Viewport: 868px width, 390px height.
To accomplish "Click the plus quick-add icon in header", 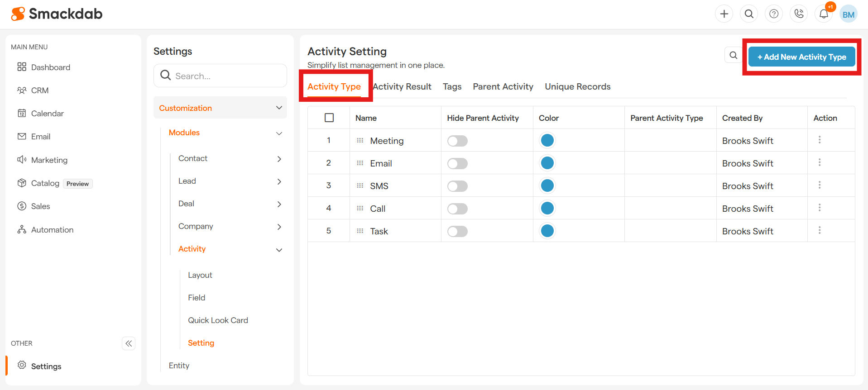I will pyautogui.click(x=724, y=14).
